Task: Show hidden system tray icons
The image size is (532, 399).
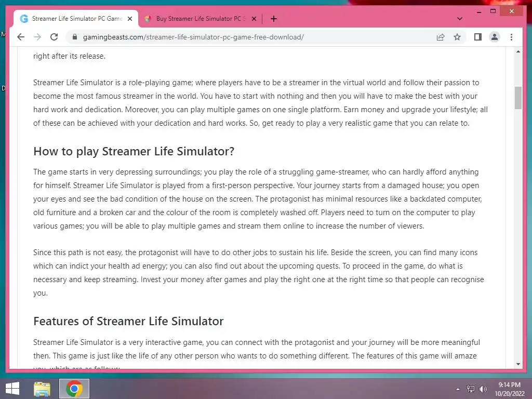Action: pyautogui.click(x=458, y=389)
